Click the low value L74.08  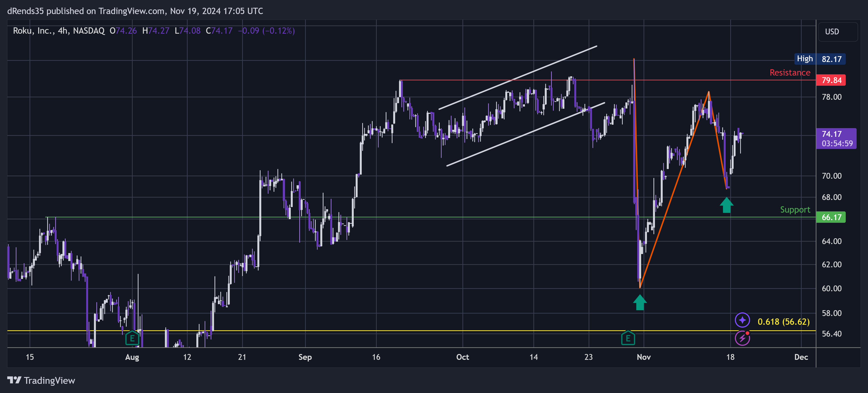coord(188,31)
